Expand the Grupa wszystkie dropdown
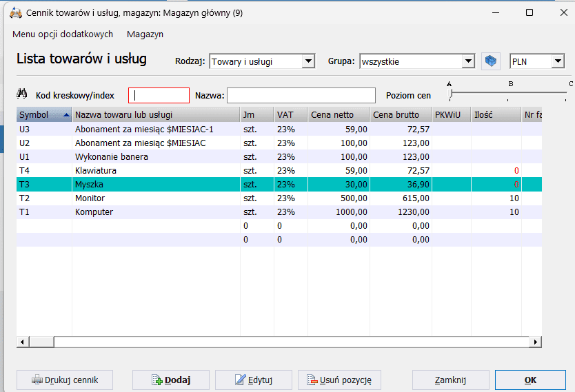Image resolution: width=575 pixels, height=392 pixels. [468, 62]
